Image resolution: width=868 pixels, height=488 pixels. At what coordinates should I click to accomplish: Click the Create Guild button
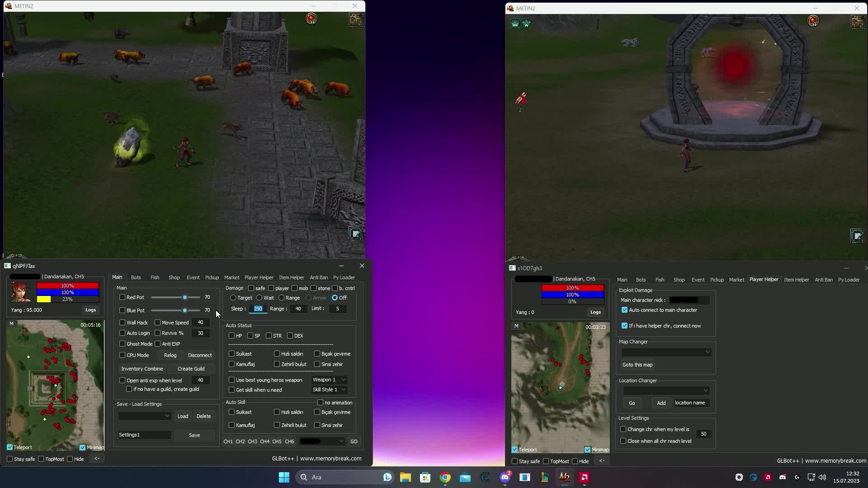coord(190,368)
